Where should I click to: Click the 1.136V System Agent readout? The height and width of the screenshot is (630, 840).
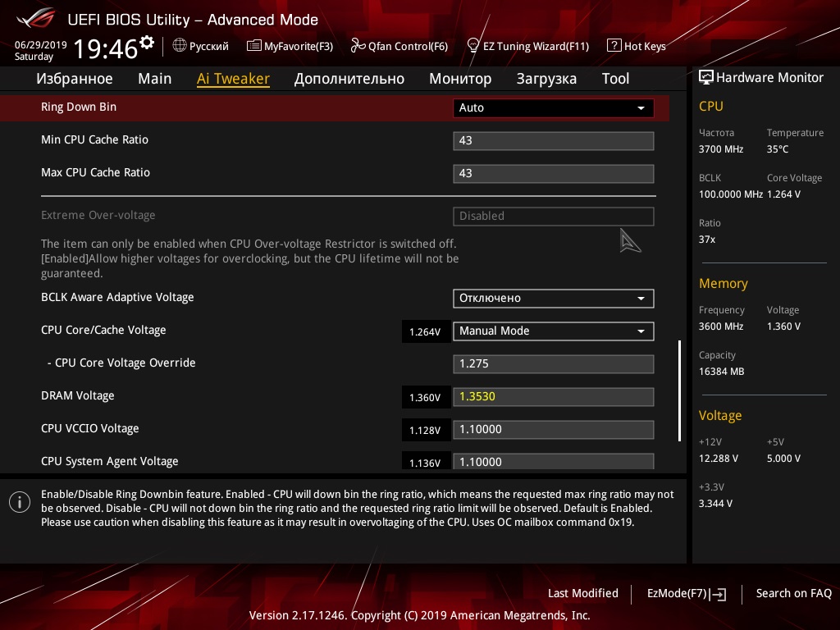(426, 462)
